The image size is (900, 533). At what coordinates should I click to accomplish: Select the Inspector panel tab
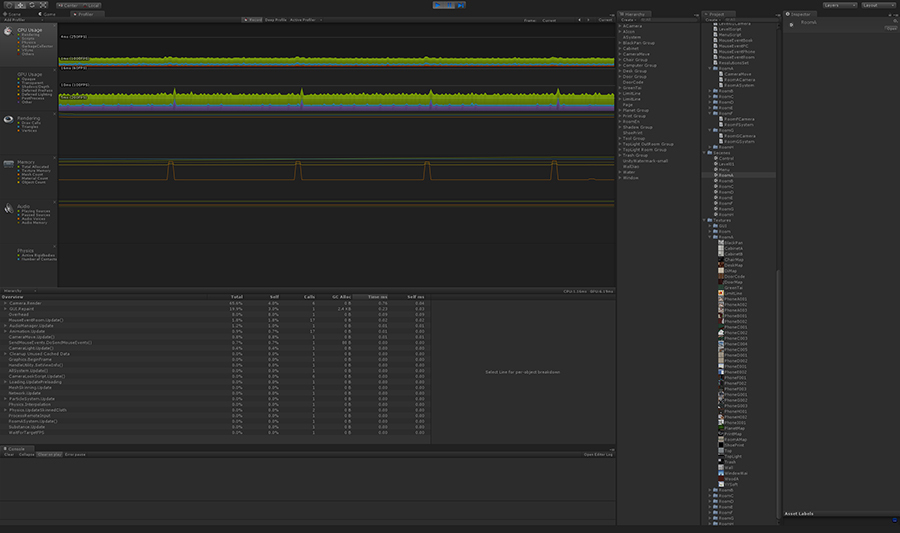[x=799, y=14]
